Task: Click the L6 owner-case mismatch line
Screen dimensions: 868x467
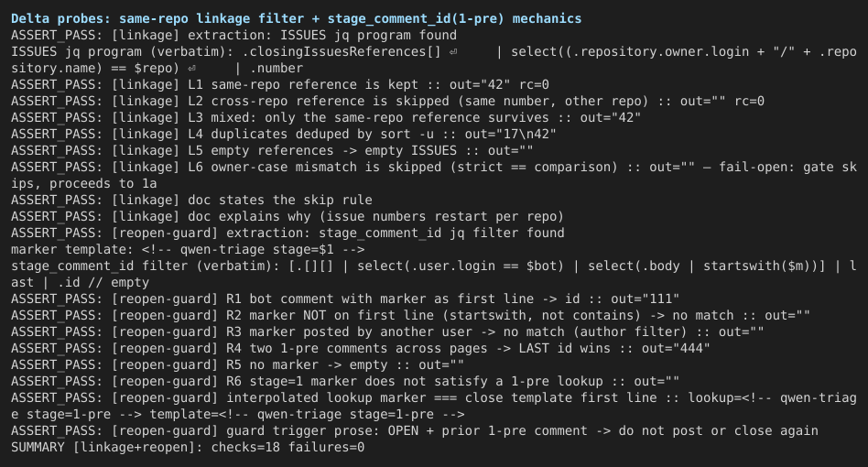Action: pos(434,176)
